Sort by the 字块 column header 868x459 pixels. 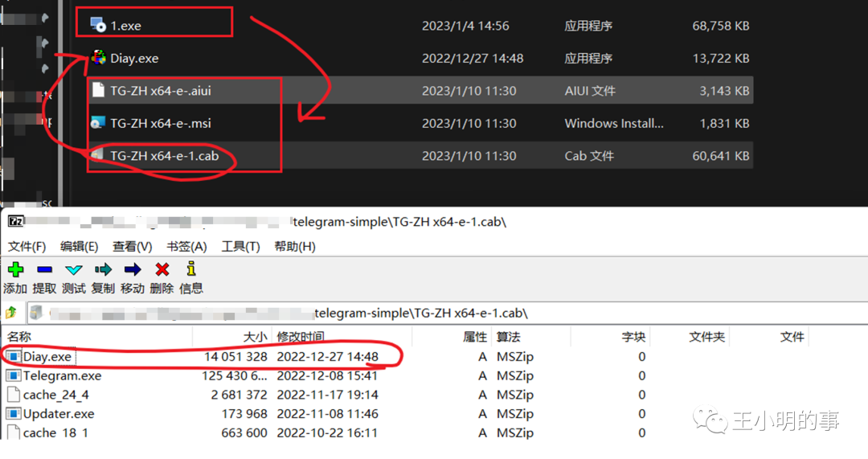[x=633, y=337]
